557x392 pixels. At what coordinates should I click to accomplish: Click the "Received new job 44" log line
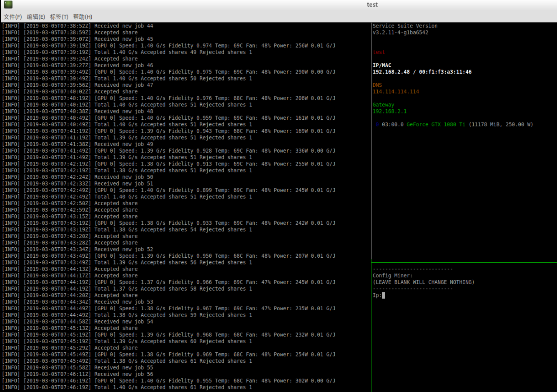tap(123, 26)
